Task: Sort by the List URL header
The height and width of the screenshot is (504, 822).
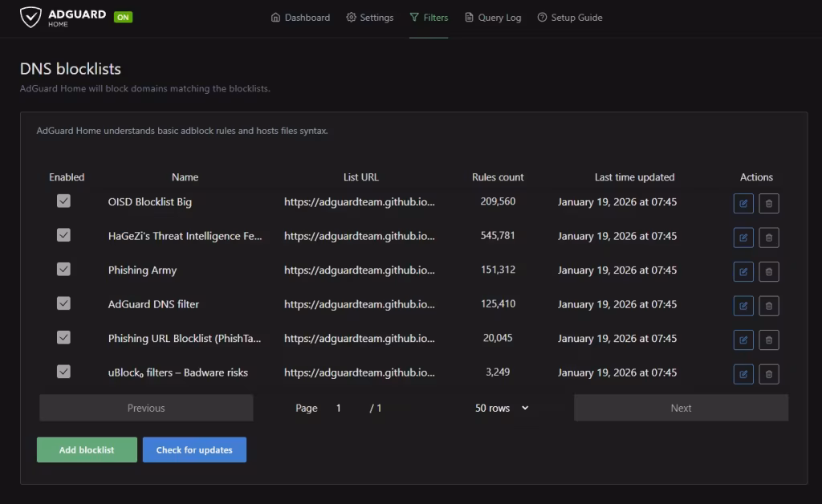Action: click(360, 177)
